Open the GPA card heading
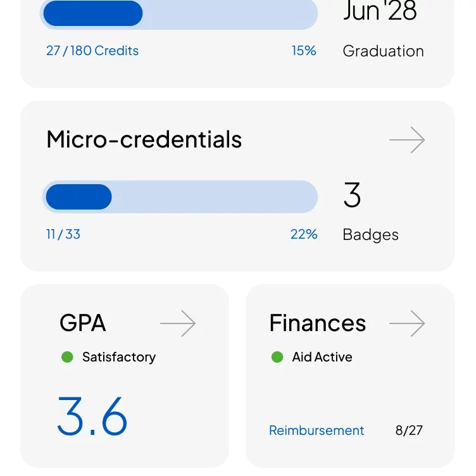 pos(83,323)
